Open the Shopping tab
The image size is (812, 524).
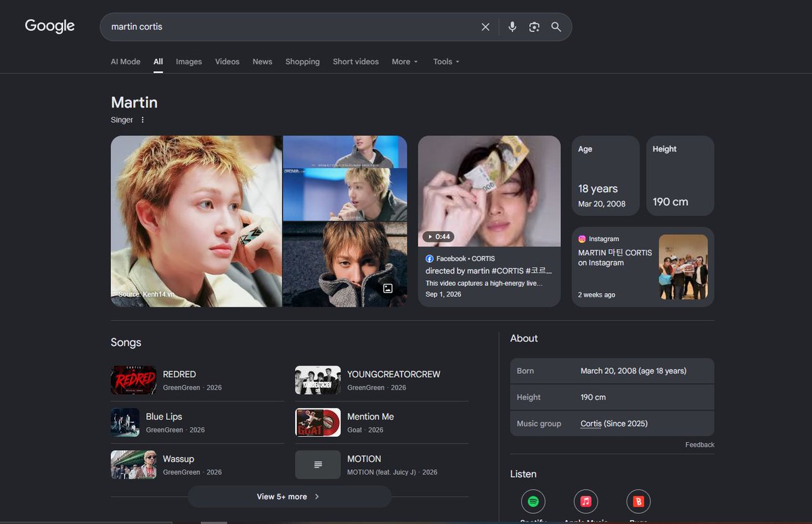coord(302,62)
